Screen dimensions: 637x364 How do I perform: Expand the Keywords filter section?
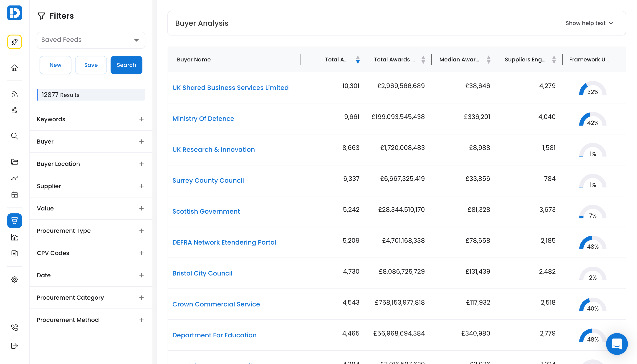coord(141,119)
